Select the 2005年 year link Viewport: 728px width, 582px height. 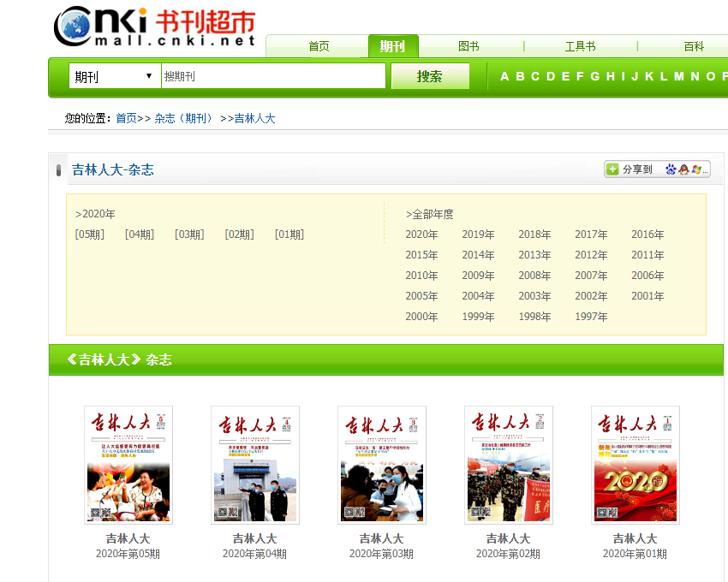click(x=421, y=295)
